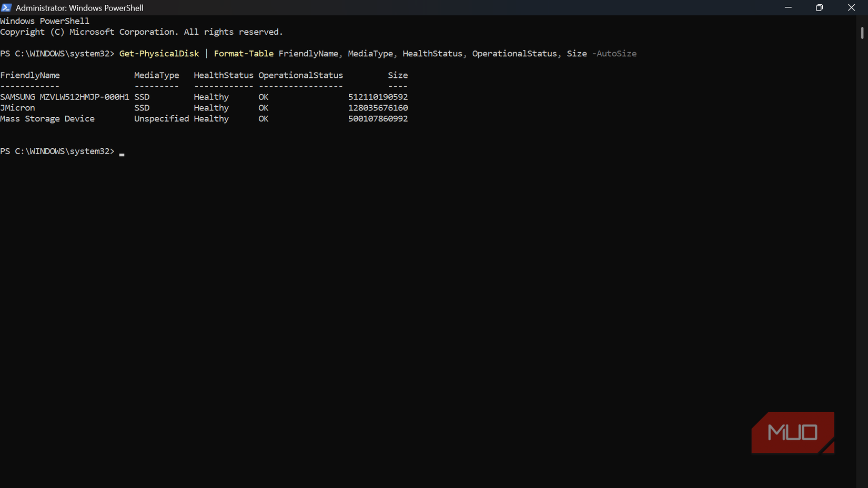
Task: Click the Copyright Microsoft Corporation line
Action: click(142, 32)
